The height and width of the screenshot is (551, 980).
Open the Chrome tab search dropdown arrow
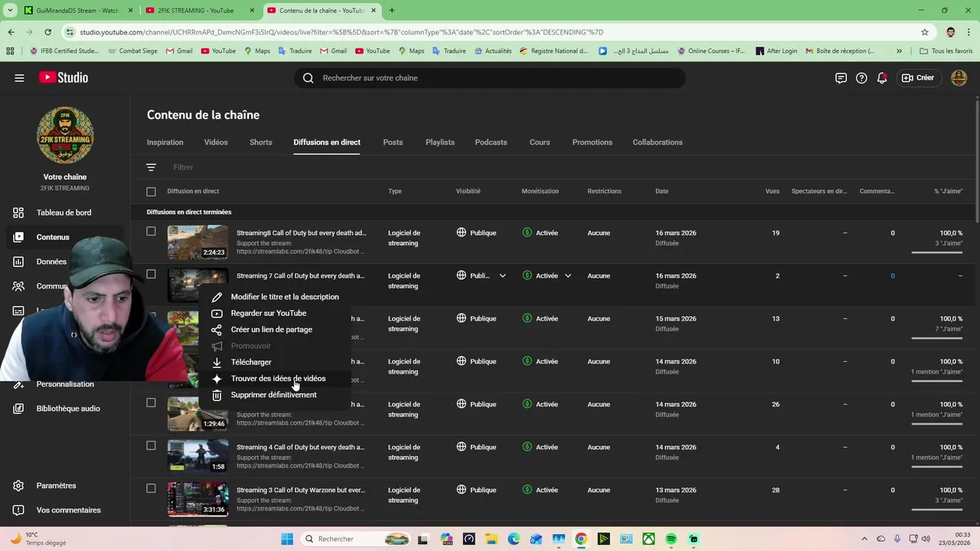pyautogui.click(x=10, y=11)
